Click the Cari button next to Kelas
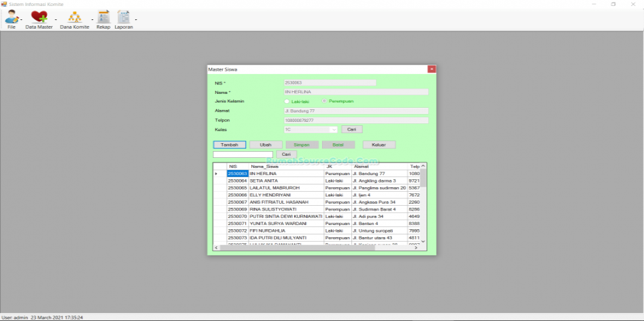Image resolution: width=644 pixels, height=321 pixels. (351, 129)
